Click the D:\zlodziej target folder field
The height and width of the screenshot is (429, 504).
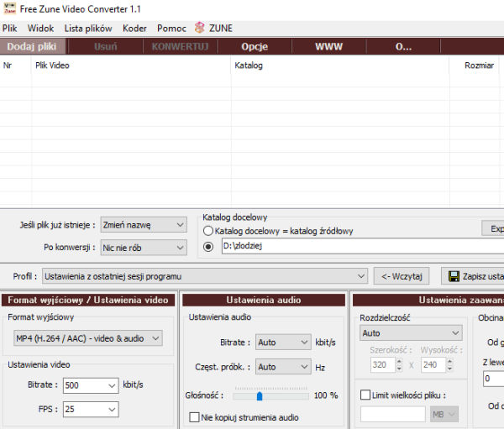[x=363, y=246]
